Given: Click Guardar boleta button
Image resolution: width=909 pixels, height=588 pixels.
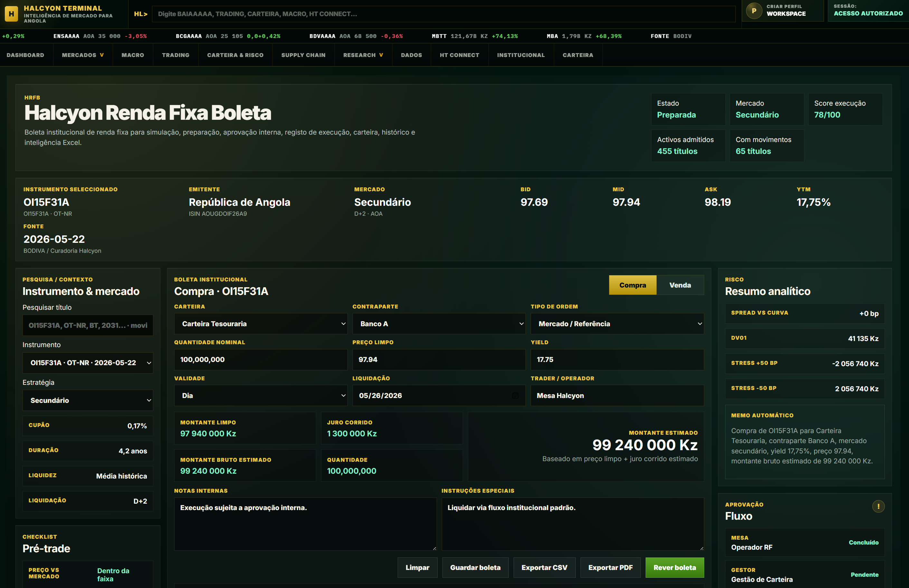Looking at the screenshot, I should click(x=475, y=567).
